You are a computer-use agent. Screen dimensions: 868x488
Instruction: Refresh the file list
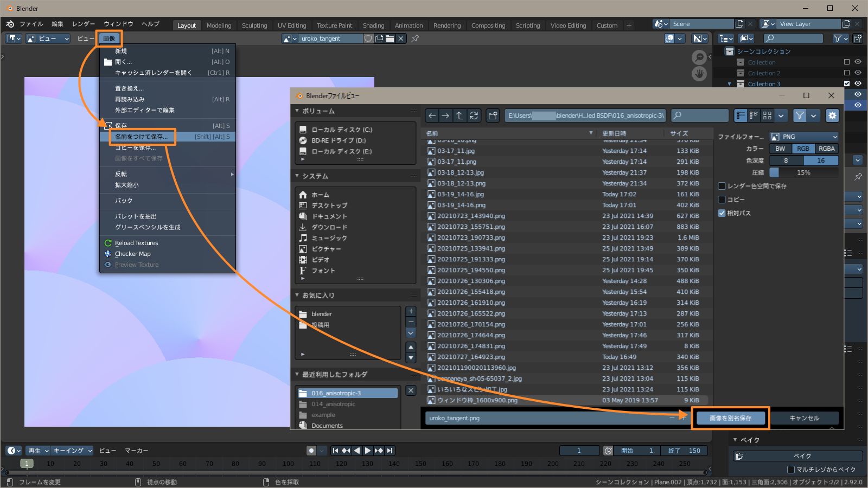[474, 115]
